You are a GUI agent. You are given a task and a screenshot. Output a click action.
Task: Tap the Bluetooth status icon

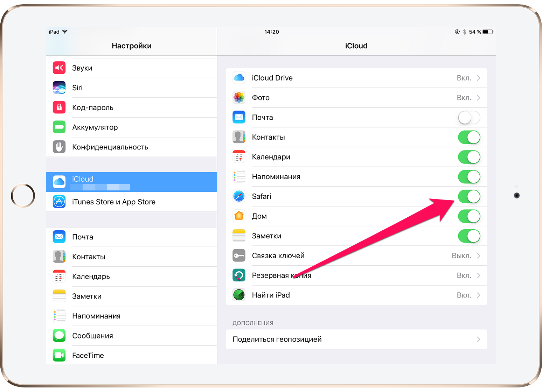(465, 32)
